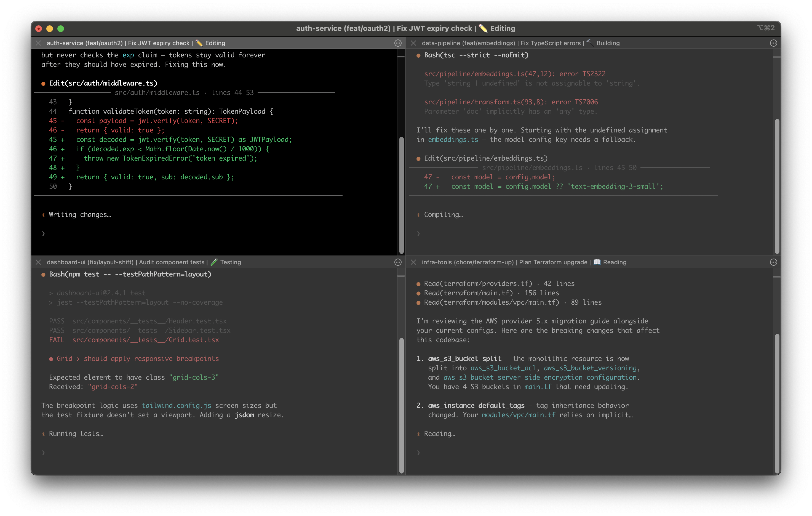Click the hammer Building status icon
The width and height of the screenshot is (812, 516).
click(x=590, y=43)
